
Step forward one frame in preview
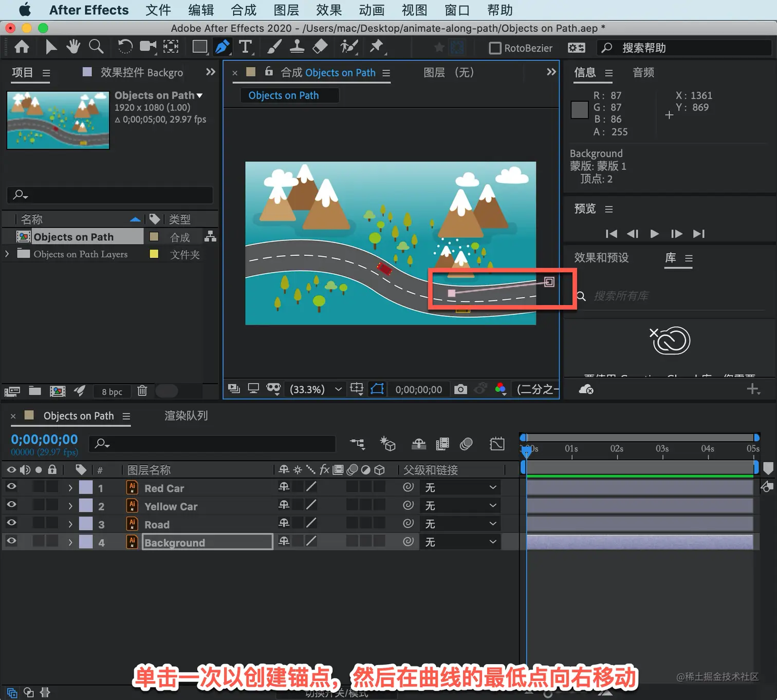click(676, 234)
